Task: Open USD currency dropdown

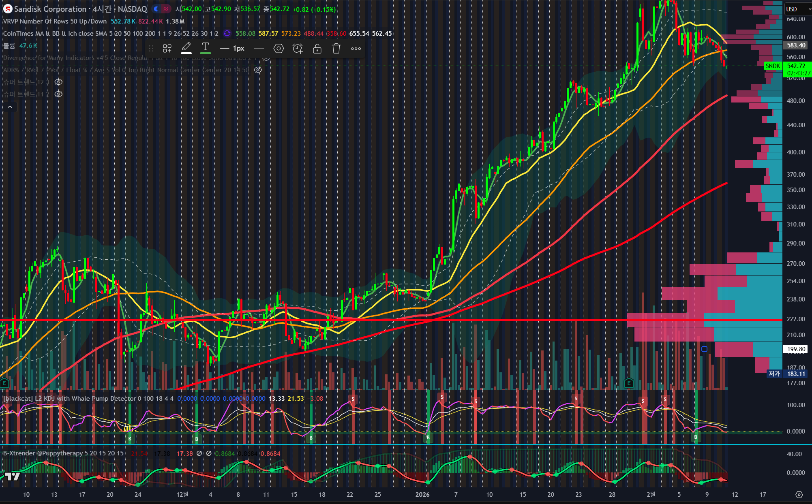Action: point(797,9)
